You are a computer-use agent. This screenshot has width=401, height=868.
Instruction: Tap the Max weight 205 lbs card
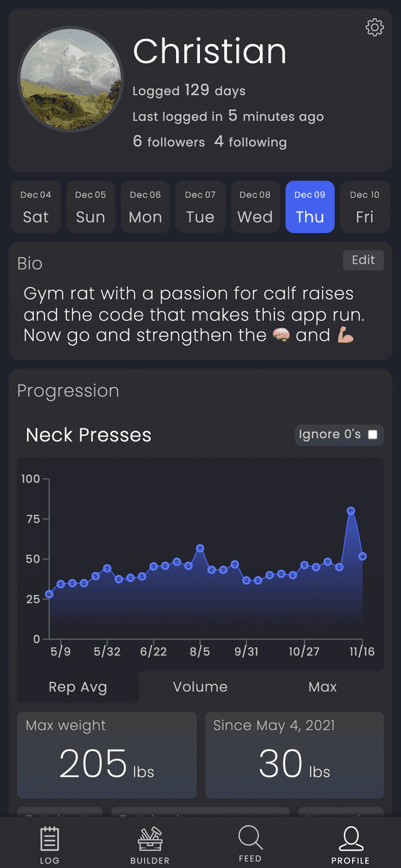(x=107, y=755)
